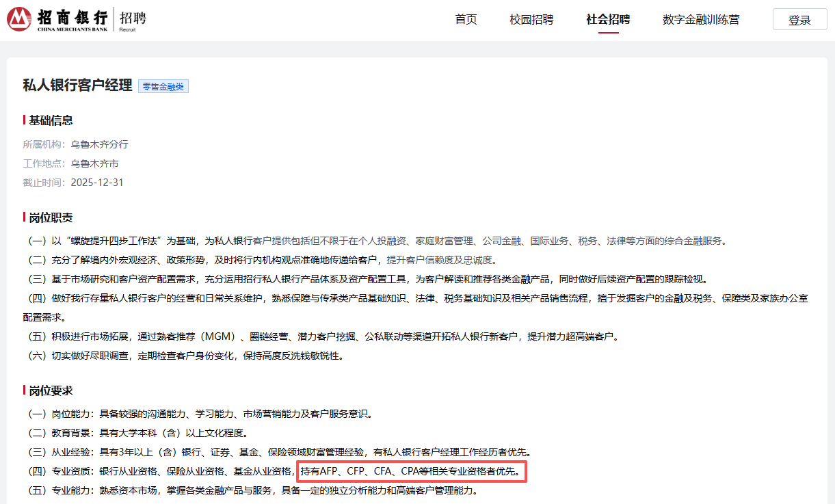Click the deadline date 2025-12-31
The image size is (835, 504).
[x=96, y=183]
